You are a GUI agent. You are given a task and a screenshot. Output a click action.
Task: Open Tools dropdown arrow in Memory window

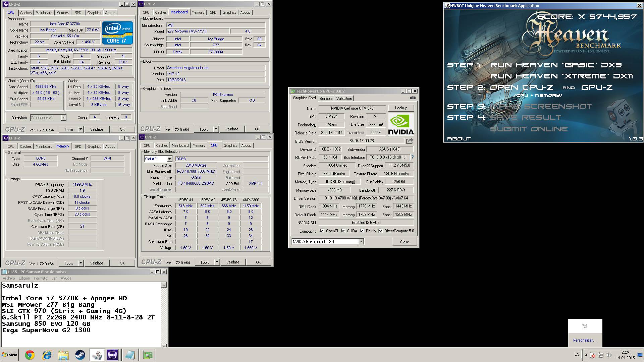[80, 263]
